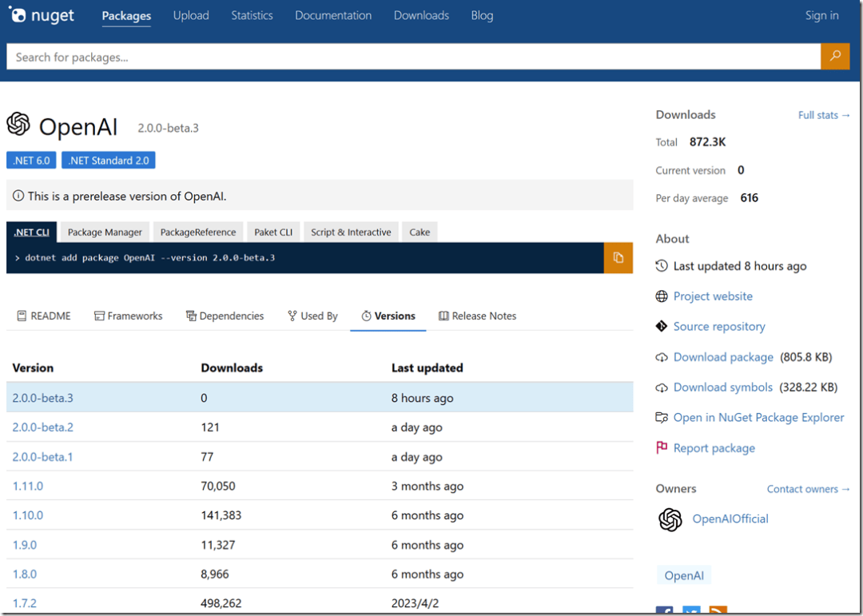The height and width of the screenshot is (616, 863).
Task: Click the .NET Standard 2.0 badge
Action: coord(109,161)
